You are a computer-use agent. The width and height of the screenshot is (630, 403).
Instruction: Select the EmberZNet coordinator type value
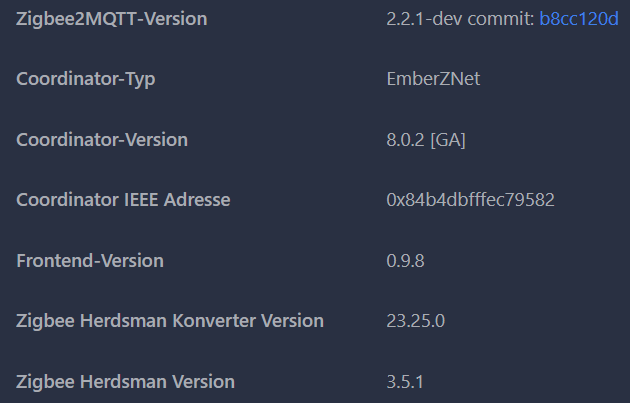(x=433, y=79)
